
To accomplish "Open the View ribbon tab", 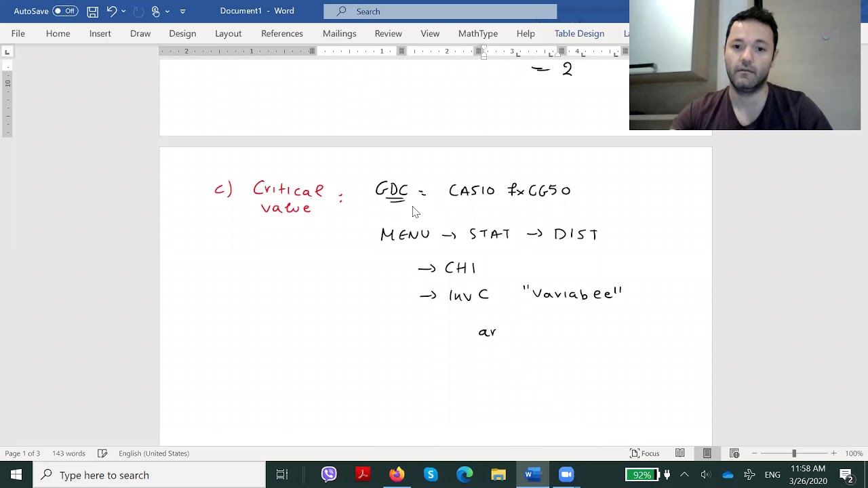I will click(x=430, y=33).
